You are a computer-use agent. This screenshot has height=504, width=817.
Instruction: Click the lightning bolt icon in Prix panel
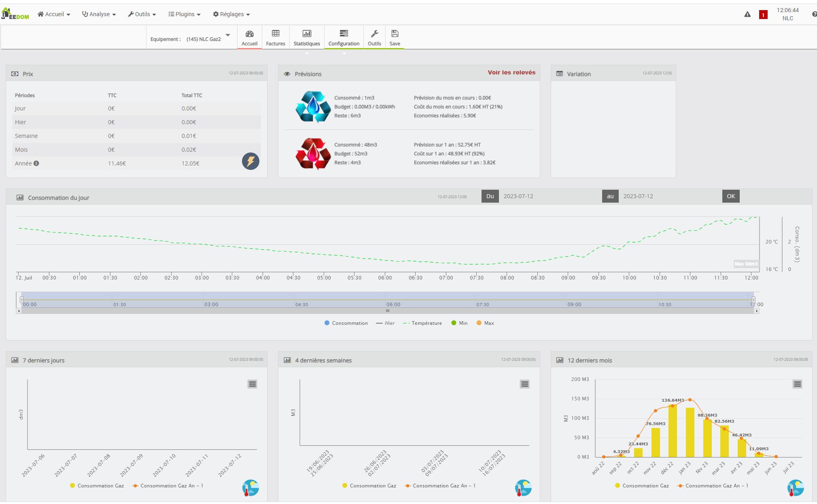click(x=250, y=161)
